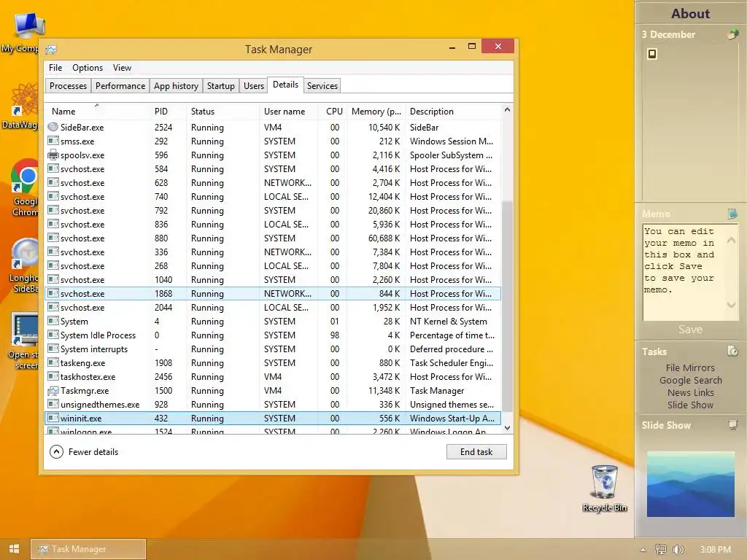Viewport: 747px width, 560px height.
Task: Collapse with Fewer details arrow
Action: tap(56, 452)
